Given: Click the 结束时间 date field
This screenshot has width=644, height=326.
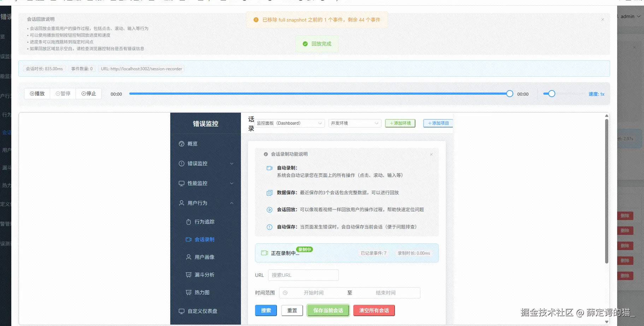Looking at the screenshot, I should (386, 293).
